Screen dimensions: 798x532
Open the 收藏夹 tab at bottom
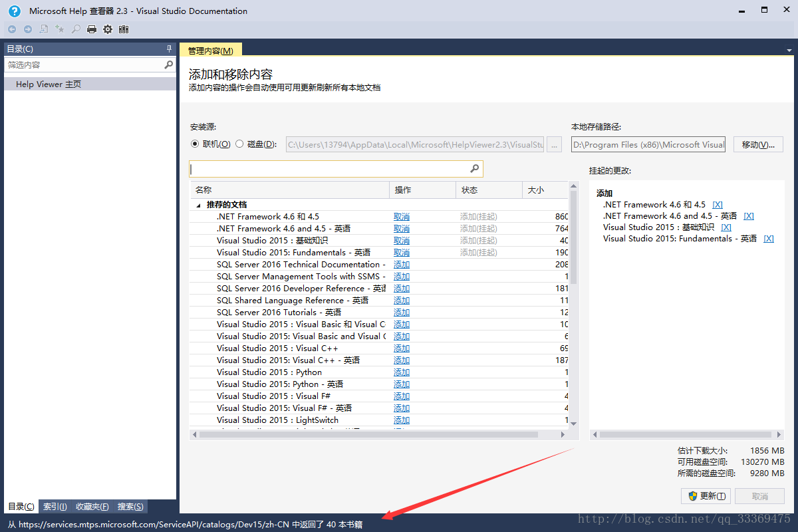tap(92, 507)
